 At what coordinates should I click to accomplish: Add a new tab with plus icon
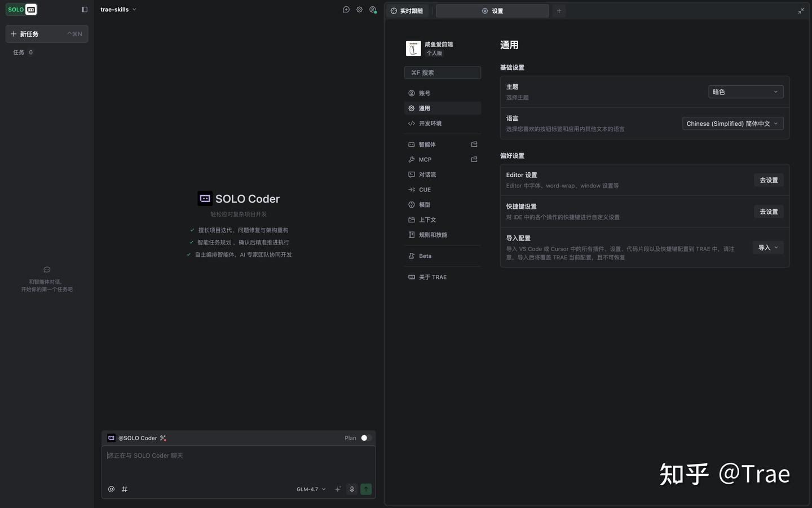coord(559,11)
